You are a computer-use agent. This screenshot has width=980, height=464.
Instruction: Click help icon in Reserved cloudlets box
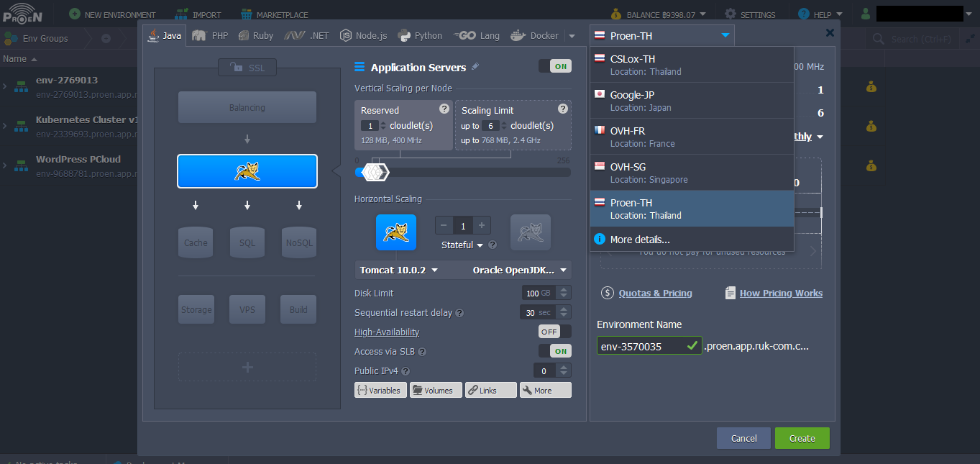point(444,109)
